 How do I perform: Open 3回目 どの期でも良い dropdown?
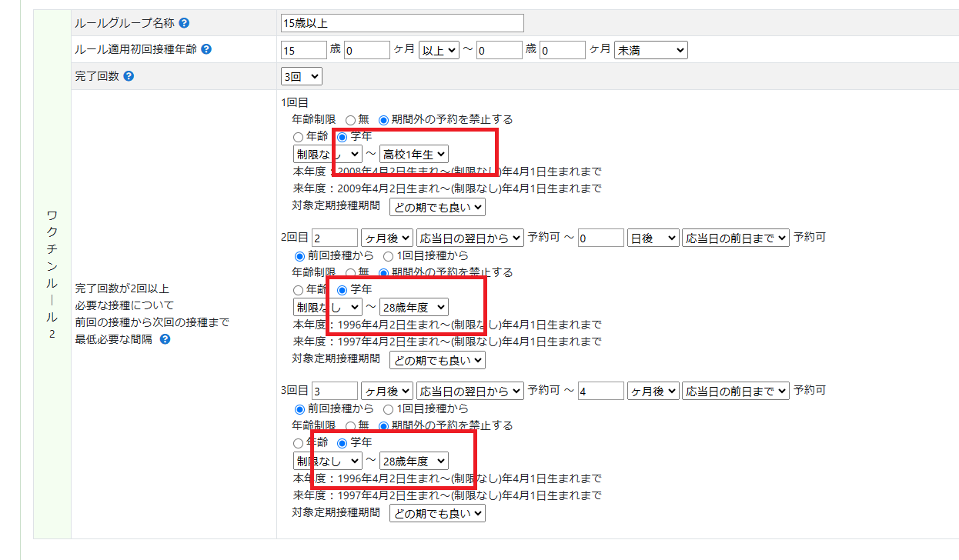437,513
